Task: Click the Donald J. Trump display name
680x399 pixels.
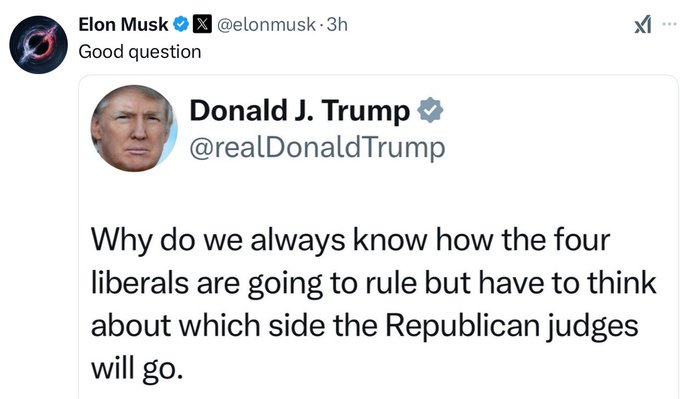Action: (x=300, y=111)
